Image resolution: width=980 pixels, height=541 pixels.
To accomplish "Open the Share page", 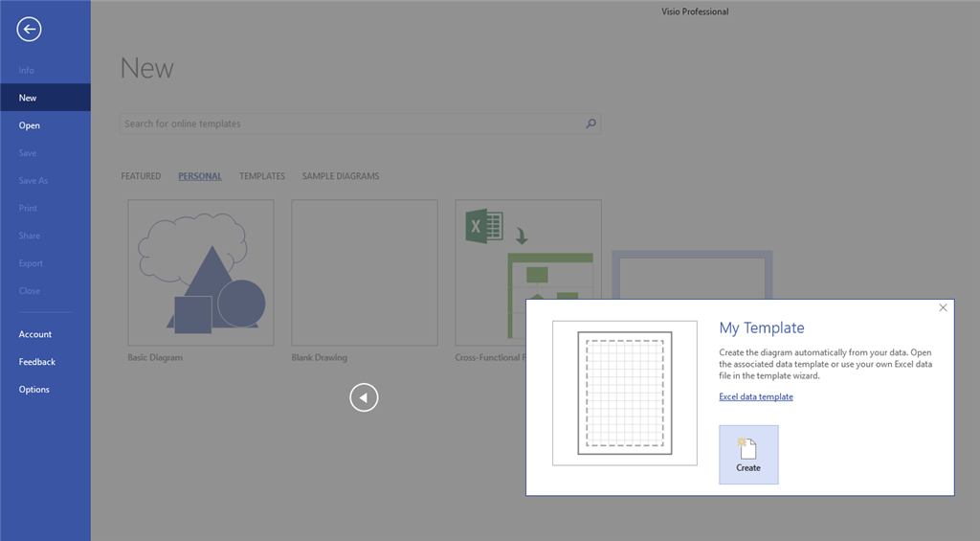I will coord(30,236).
